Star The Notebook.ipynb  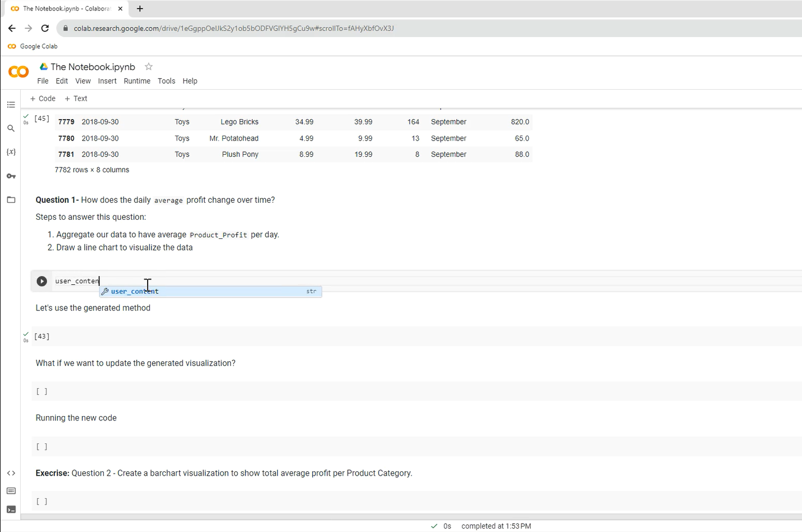click(149, 67)
